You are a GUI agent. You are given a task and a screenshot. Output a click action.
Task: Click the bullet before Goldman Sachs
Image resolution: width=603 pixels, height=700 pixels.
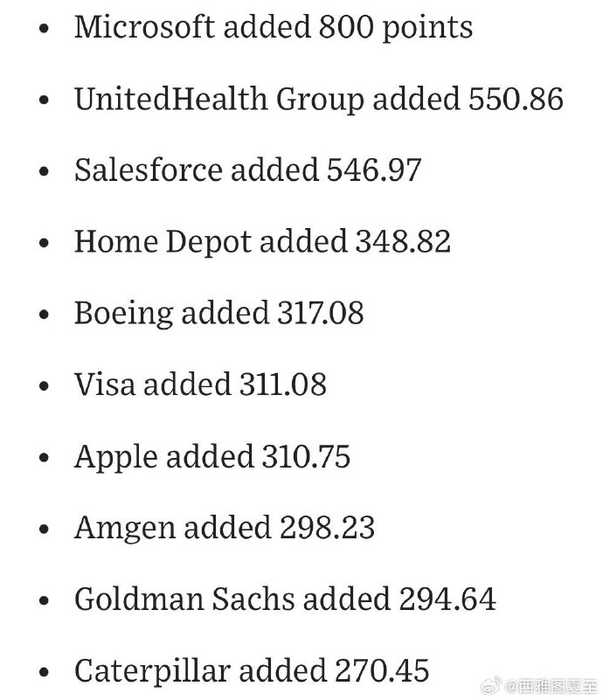(x=44, y=600)
